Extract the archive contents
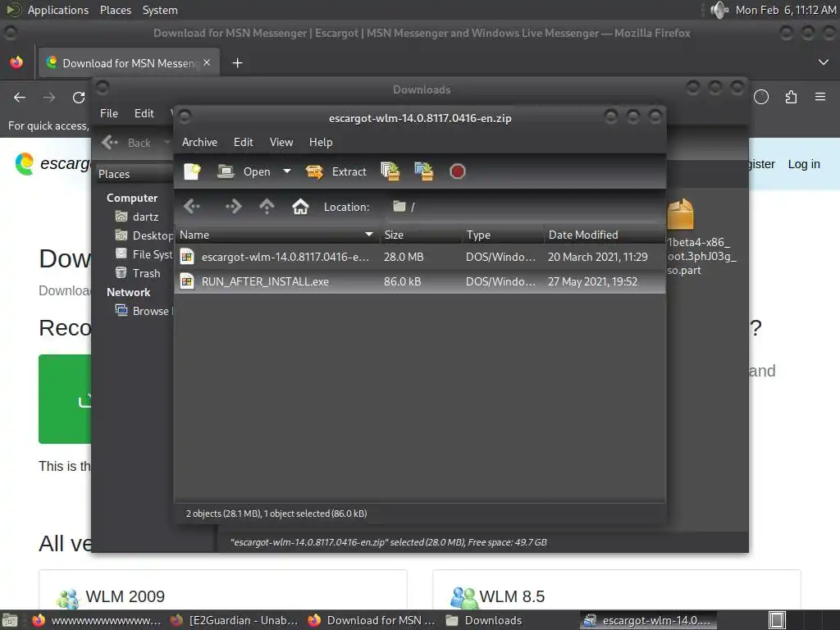Image resolution: width=840 pixels, height=630 pixels. tap(336, 171)
